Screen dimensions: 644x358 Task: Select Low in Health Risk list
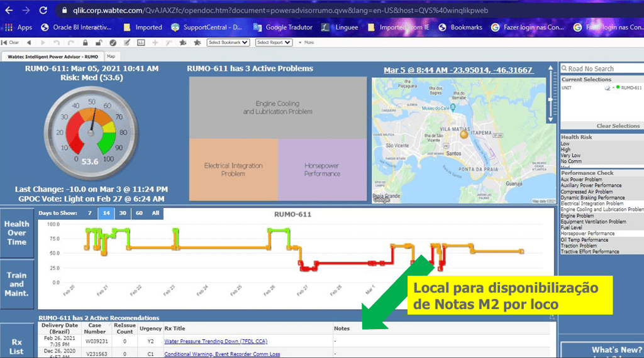[x=565, y=144]
